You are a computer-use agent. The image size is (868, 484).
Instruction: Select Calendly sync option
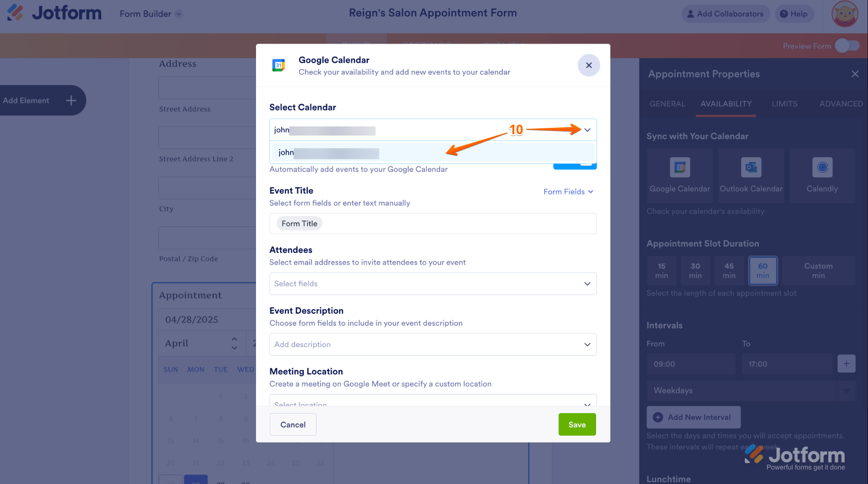(x=822, y=176)
